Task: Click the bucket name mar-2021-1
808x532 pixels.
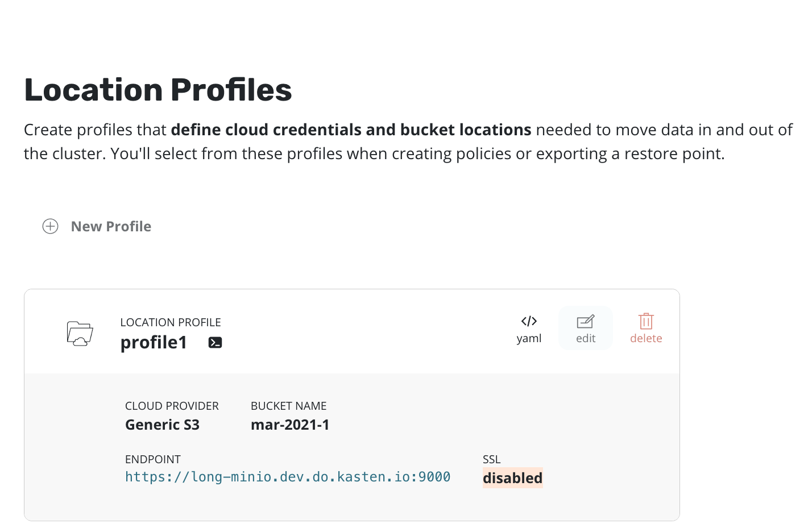Action: (x=290, y=425)
